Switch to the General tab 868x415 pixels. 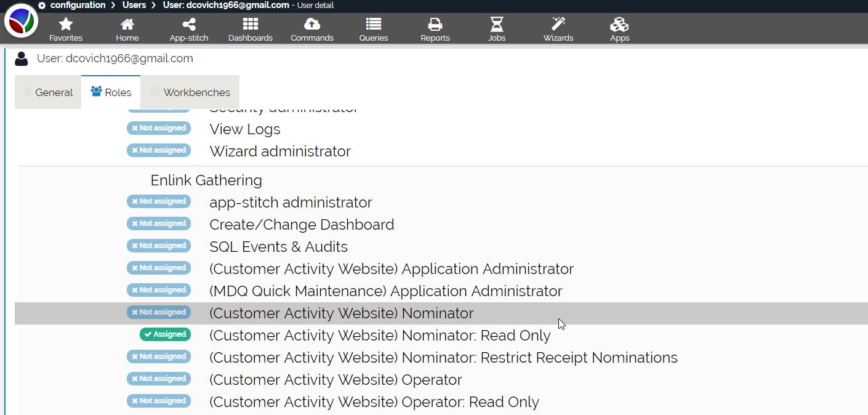coord(48,92)
